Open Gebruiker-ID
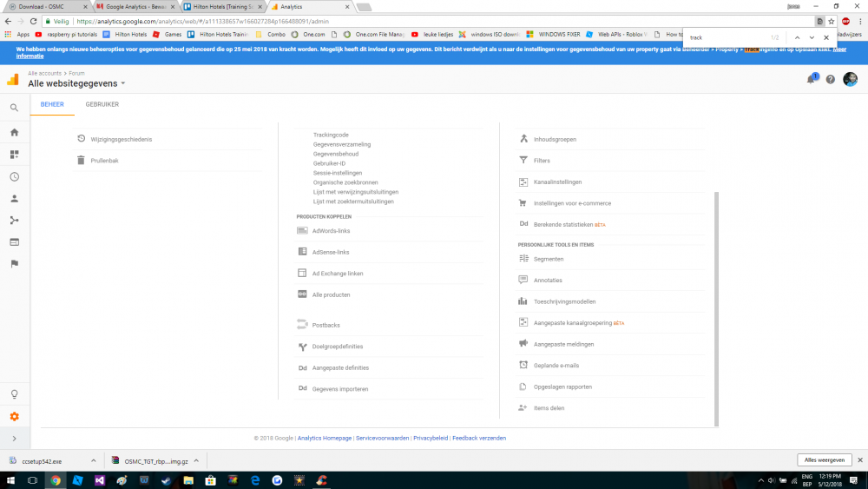Screen dimensions: 868x489 [x=329, y=162]
